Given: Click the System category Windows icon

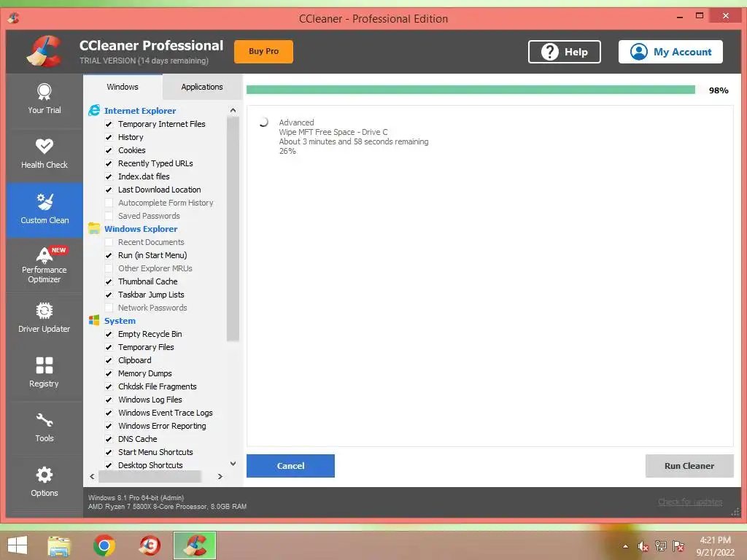Looking at the screenshot, I should [94, 321].
